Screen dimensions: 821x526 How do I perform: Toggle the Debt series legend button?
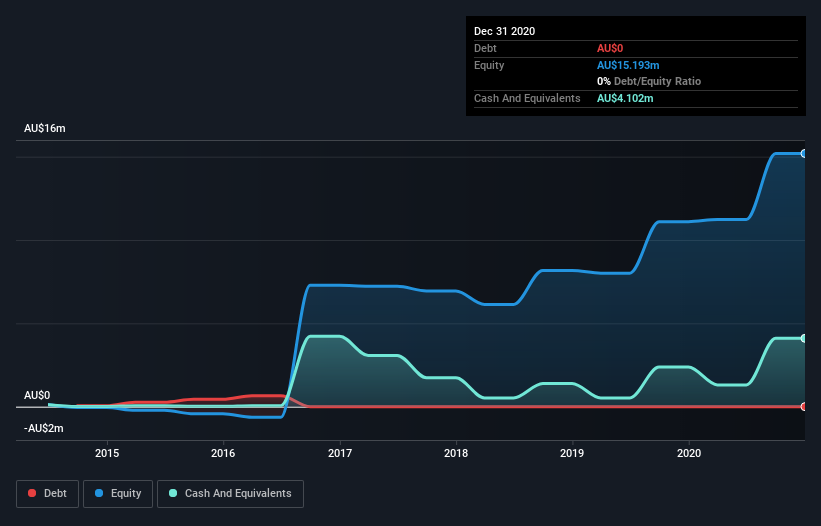pyautogui.click(x=48, y=494)
